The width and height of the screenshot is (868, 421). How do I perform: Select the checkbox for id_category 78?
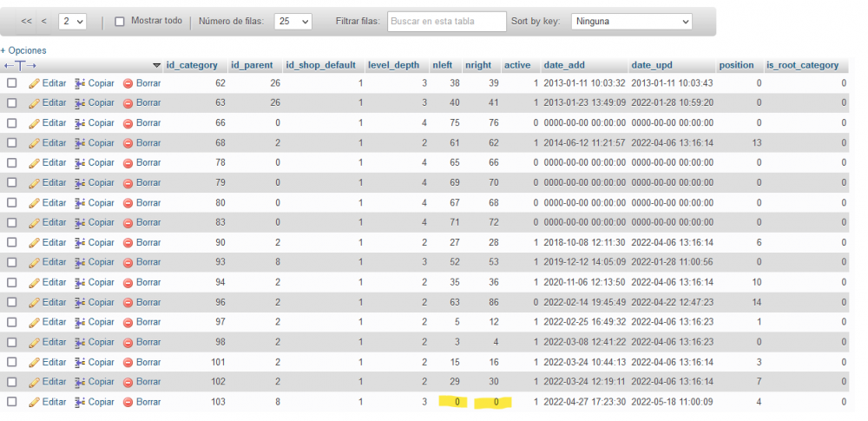click(11, 163)
